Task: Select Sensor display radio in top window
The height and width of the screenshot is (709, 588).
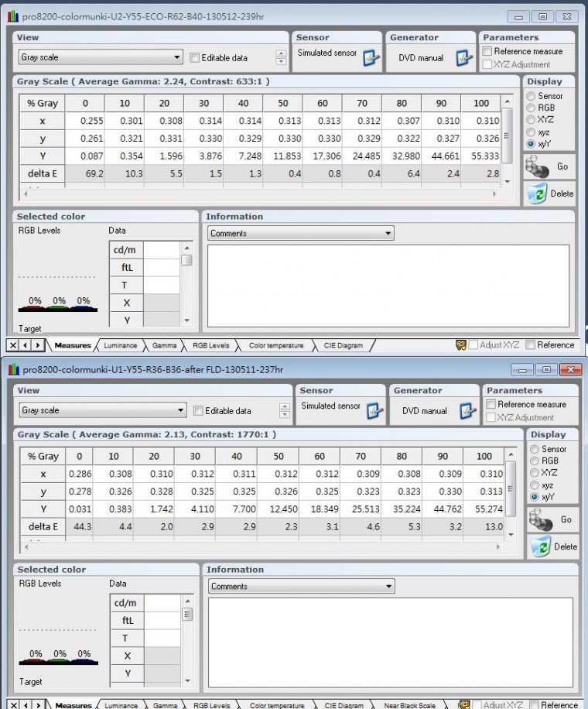Action: click(x=531, y=96)
